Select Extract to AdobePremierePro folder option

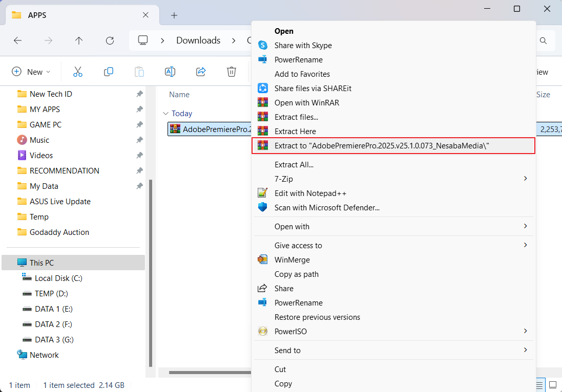click(x=393, y=146)
